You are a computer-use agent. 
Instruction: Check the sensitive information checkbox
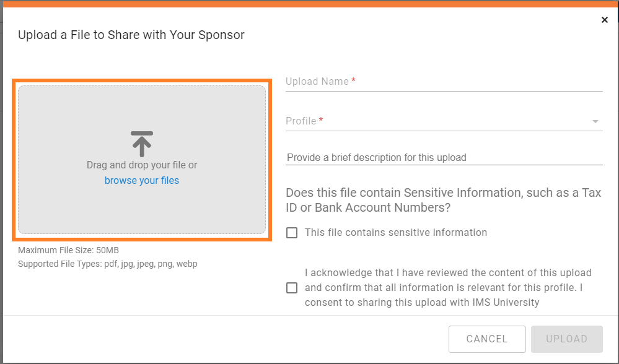point(292,233)
